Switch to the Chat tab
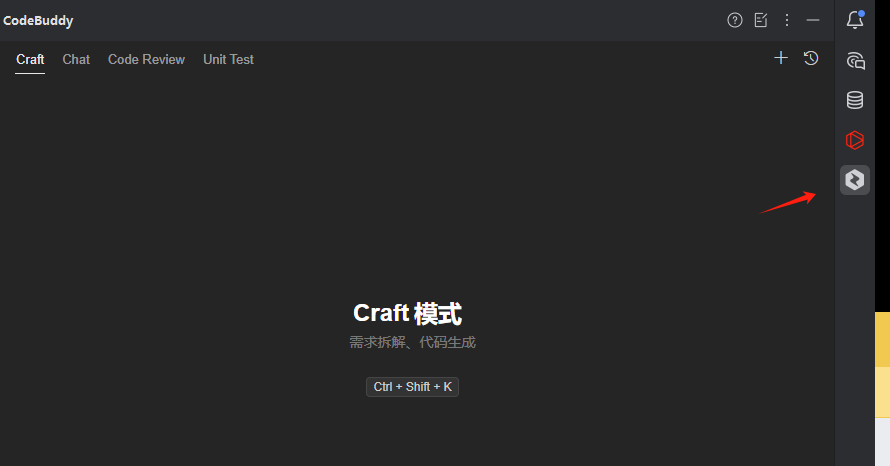 pyautogui.click(x=76, y=60)
